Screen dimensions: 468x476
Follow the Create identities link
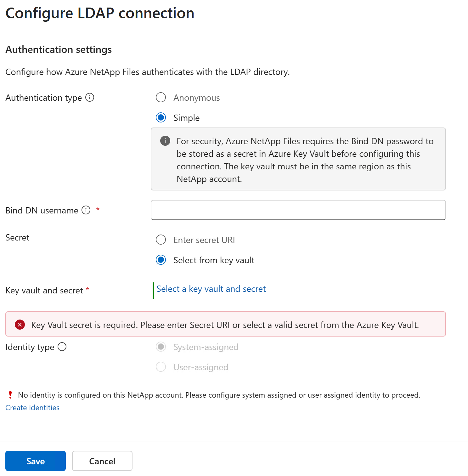pyautogui.click(x=32, y=408)
